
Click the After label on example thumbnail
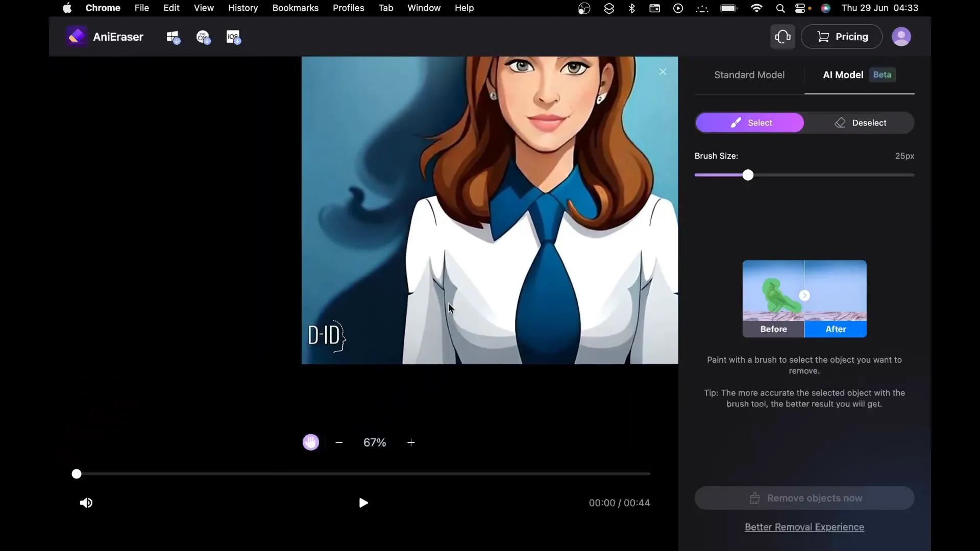click(836, 329)
